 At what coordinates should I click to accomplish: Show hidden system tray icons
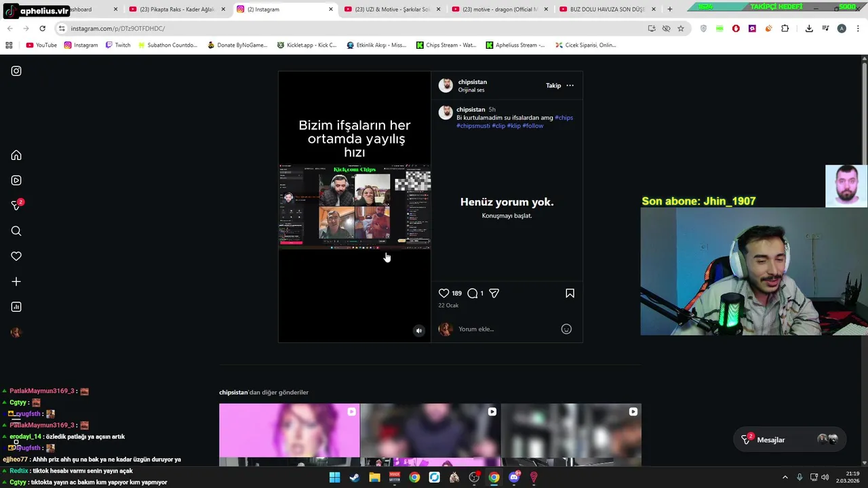point(785,477)
